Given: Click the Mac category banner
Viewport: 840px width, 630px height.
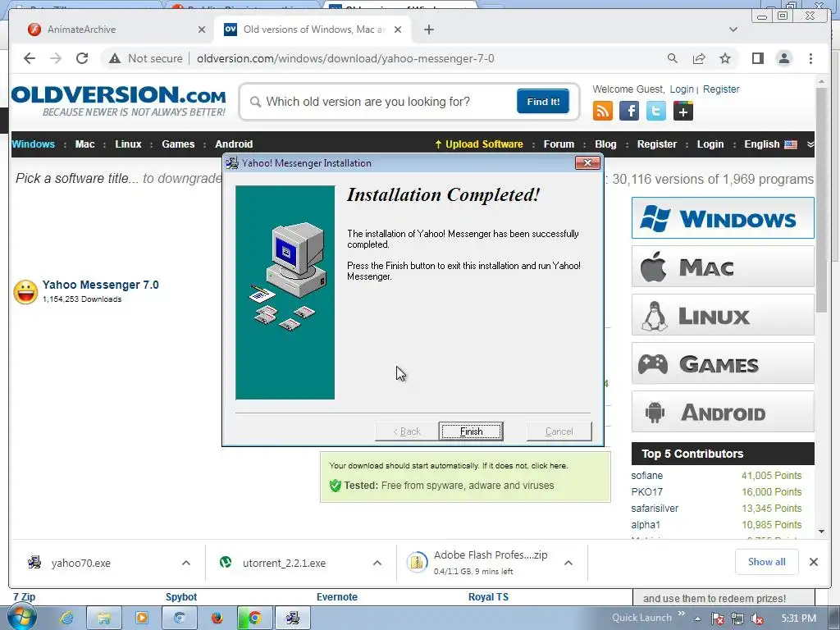Looking at the screenshot, I should click(723, 267).
